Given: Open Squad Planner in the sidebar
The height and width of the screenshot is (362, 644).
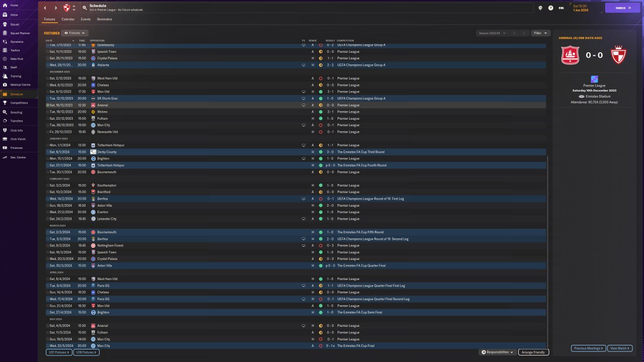Looking at the screenshot, I should [x=19, y=33].
